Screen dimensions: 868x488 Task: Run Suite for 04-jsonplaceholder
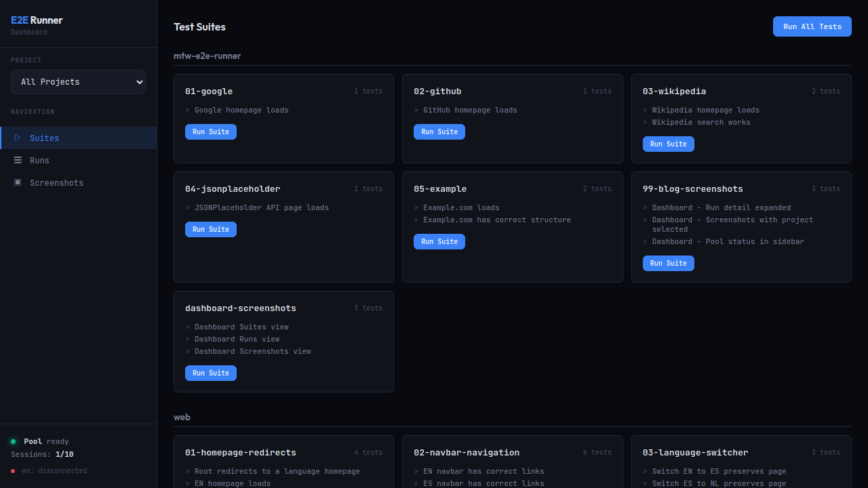pos(211,229)
